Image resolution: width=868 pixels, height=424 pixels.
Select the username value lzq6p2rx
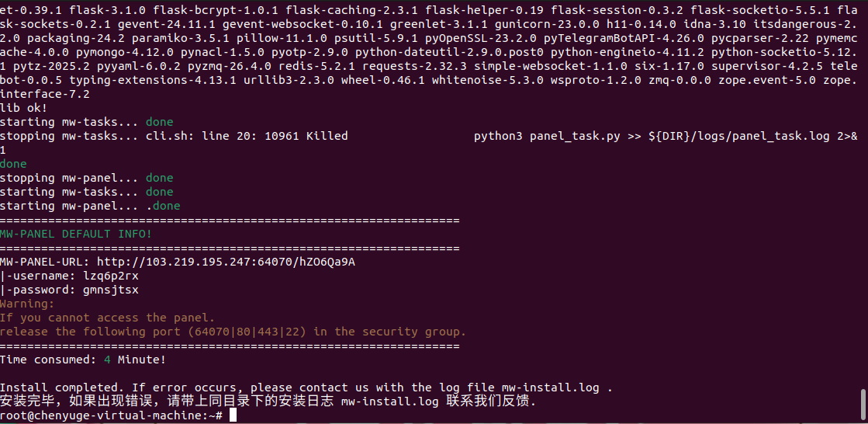(x=111, y=276)
